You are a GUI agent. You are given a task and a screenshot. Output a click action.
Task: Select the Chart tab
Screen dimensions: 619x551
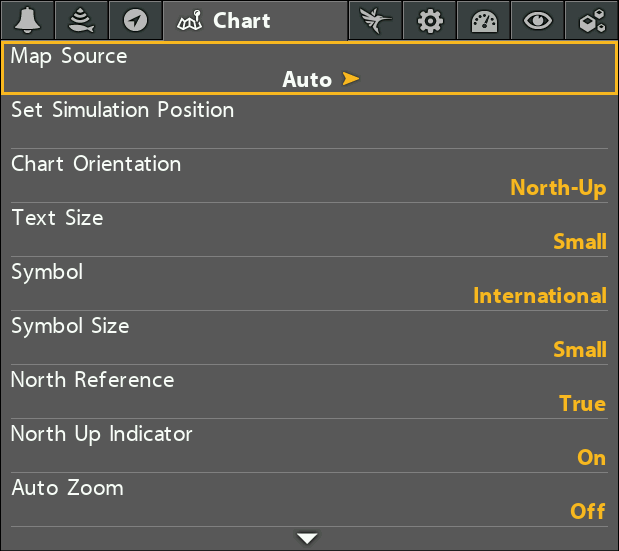click(255, 20)
